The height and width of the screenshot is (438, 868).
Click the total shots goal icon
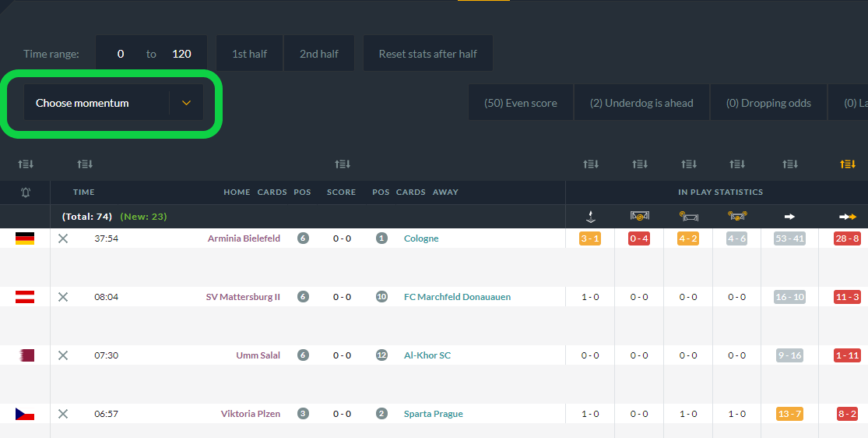click(736, 216)
